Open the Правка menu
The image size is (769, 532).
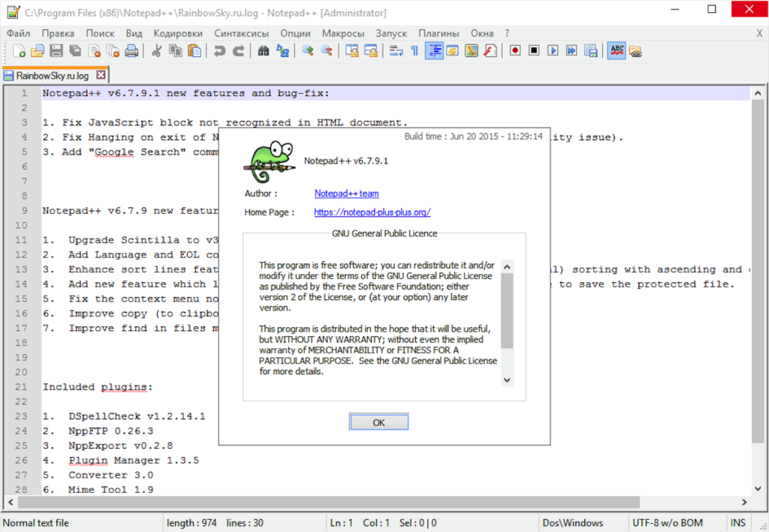(x=58, y=33)
